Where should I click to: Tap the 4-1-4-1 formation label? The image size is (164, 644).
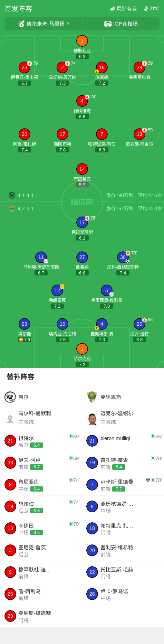[26, 195]
